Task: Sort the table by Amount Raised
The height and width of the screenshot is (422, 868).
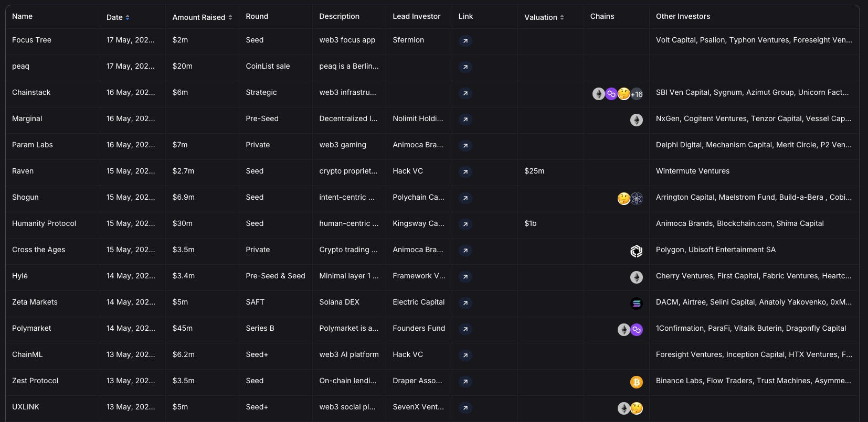Action: 203,17
